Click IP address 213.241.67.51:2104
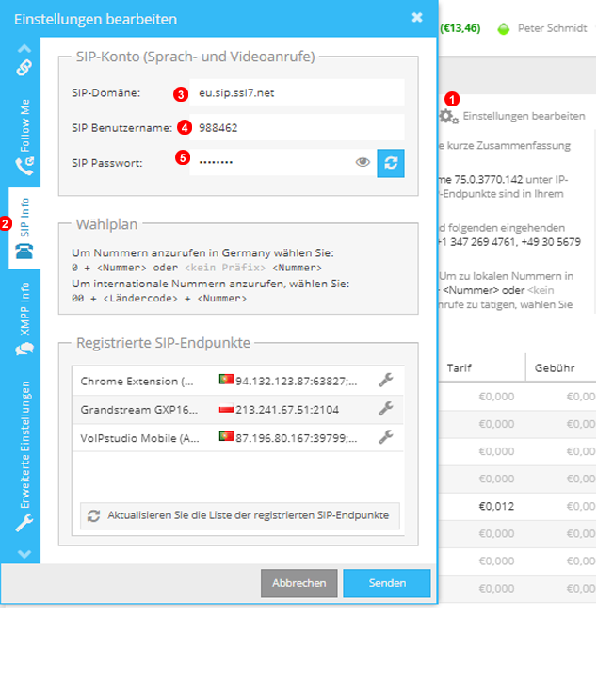 point(287,410)
